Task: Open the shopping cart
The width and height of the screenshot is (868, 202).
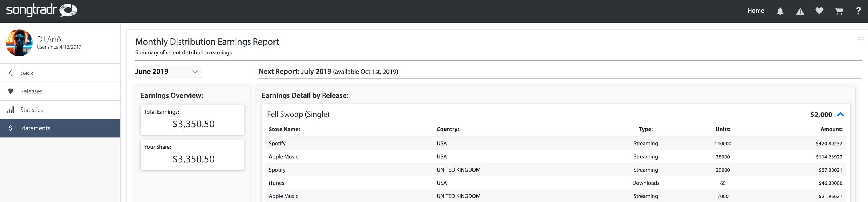Action: (839, 11)
